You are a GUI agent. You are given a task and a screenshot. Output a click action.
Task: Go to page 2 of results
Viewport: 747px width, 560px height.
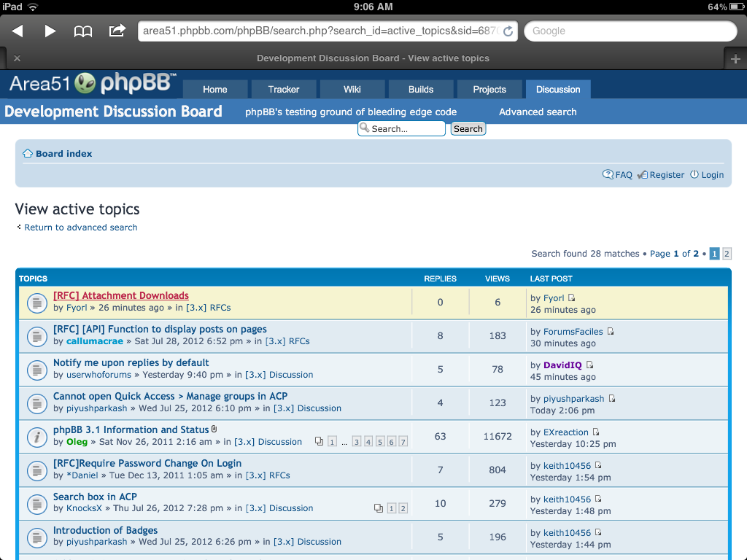[x=727, y=254]
